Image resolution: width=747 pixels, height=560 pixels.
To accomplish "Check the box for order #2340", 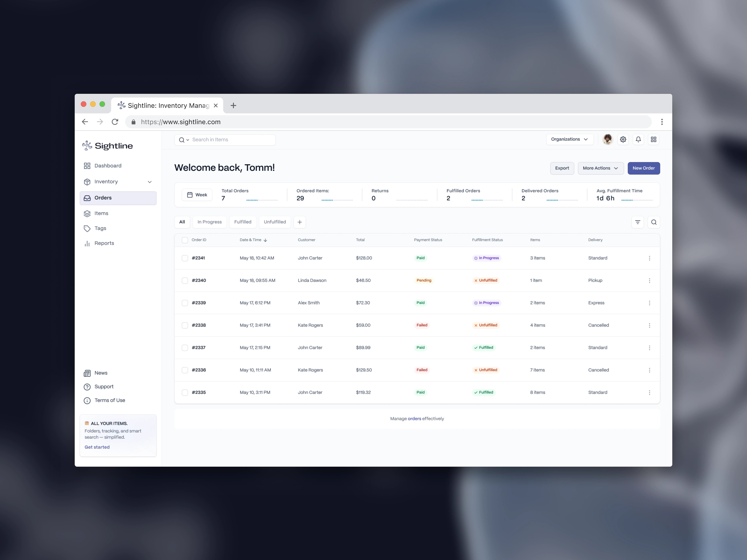I will 185,280.
